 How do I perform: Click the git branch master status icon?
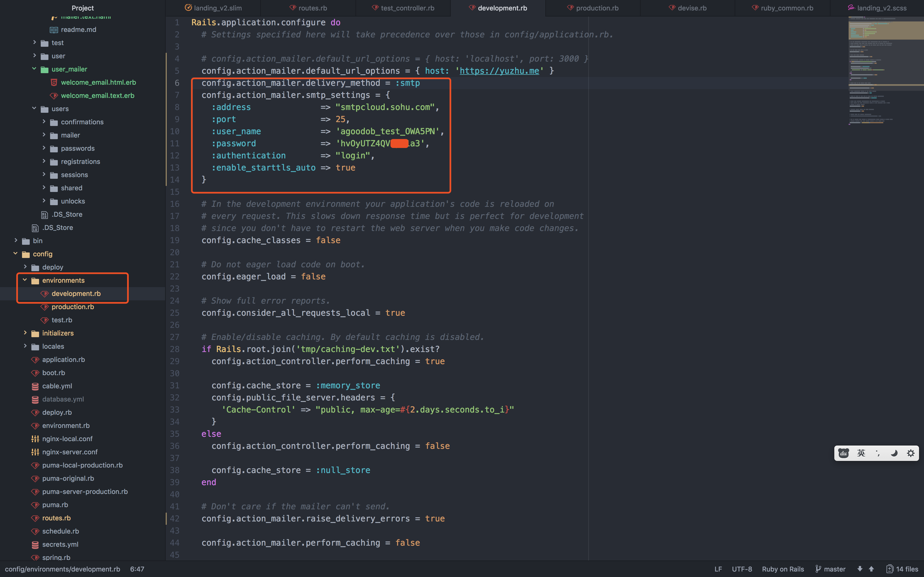pos(818,569)
